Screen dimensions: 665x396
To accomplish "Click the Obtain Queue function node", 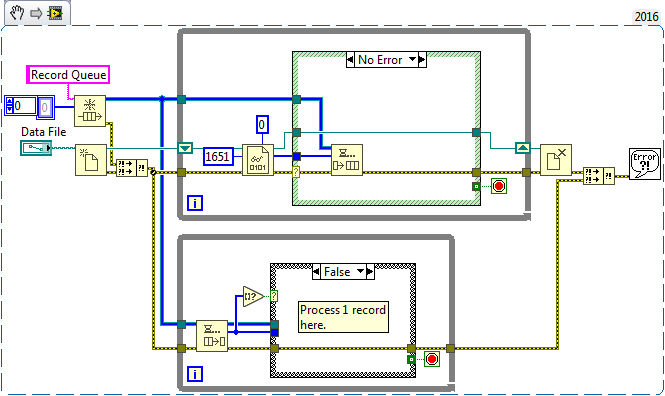I will 90,111.
